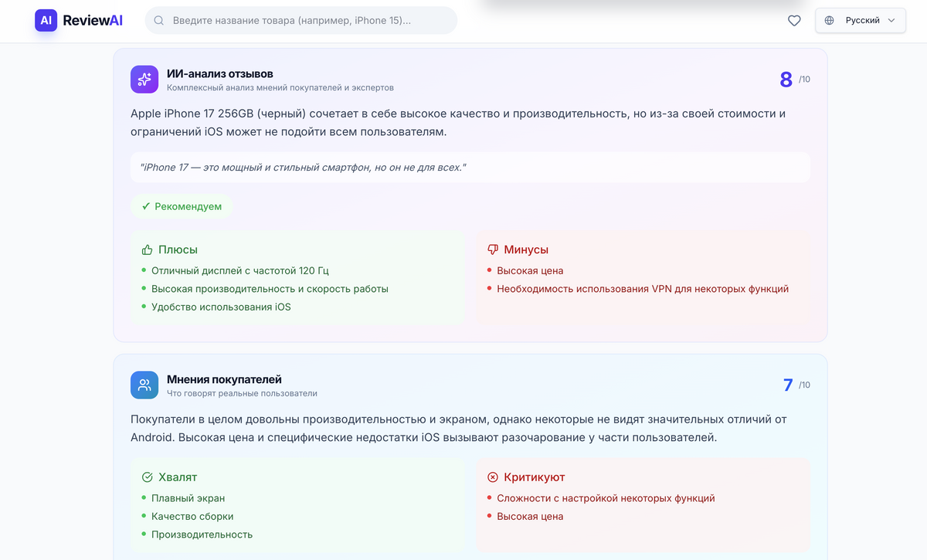
Task: Click the language dropdown chevron arrow
Action: click(x=891, y=21)
